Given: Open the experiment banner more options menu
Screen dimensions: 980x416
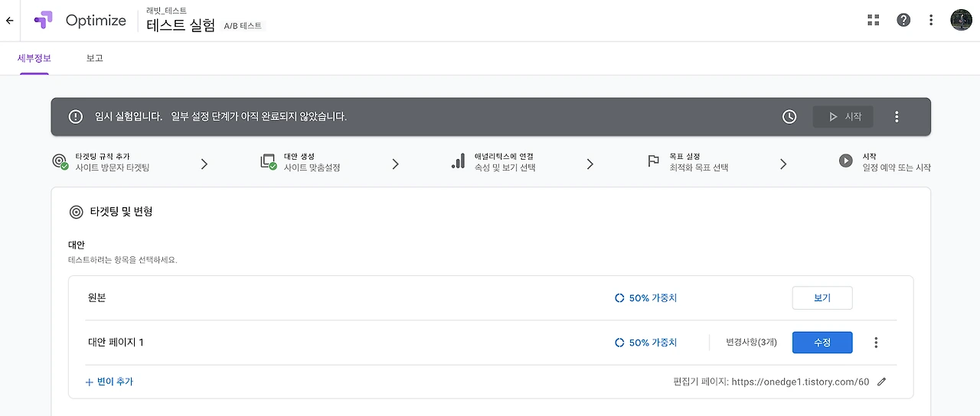Looking at the screenshot, I should pyautogui.click(x=897, y=117).
